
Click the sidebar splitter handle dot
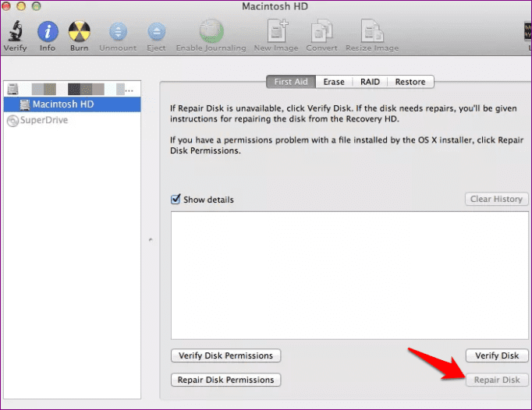point(151,240)
